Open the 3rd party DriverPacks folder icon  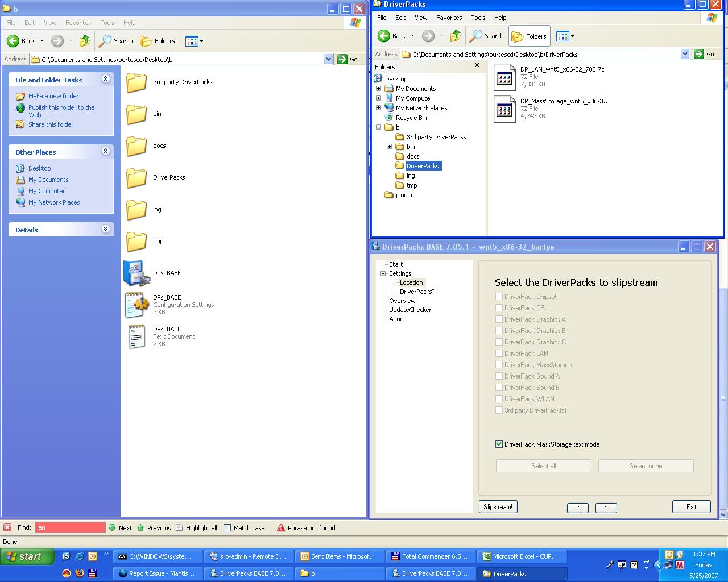(x=136, y=82)
